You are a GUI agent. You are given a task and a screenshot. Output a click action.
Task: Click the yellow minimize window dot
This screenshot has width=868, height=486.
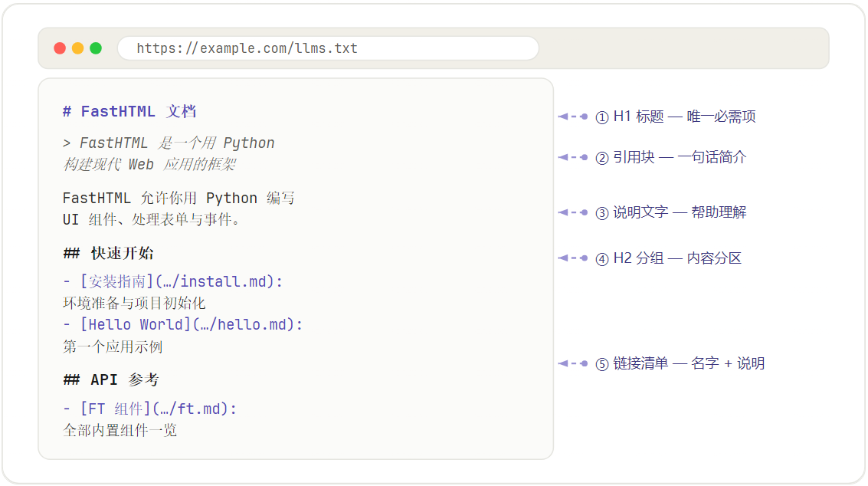coord(78,48)
